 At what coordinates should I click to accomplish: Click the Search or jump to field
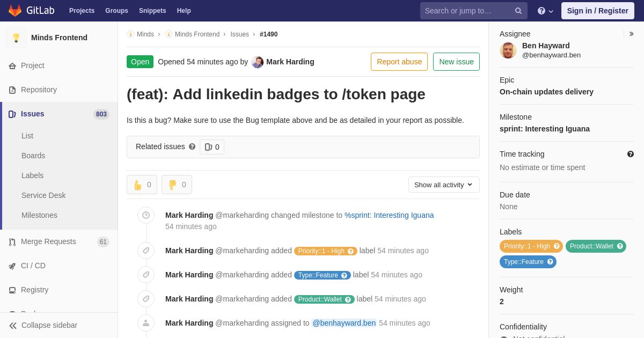[474, 11]
